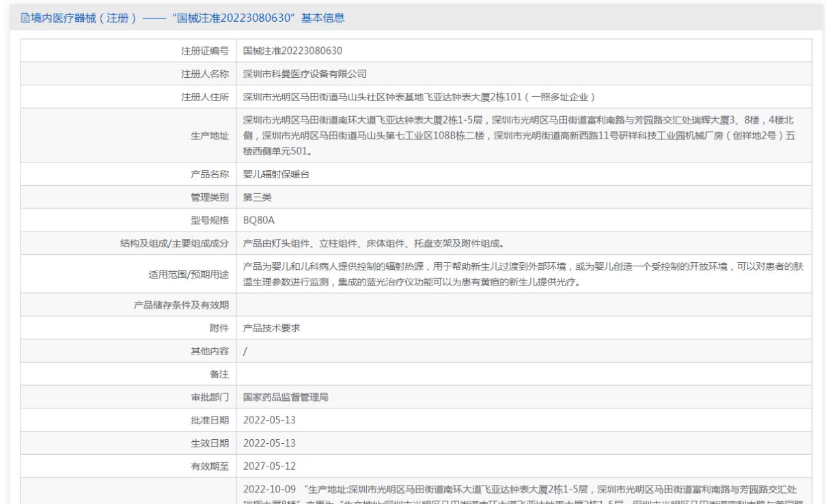Select the BQ80A model value
The image size is (826, 504).
pos(259,221)
